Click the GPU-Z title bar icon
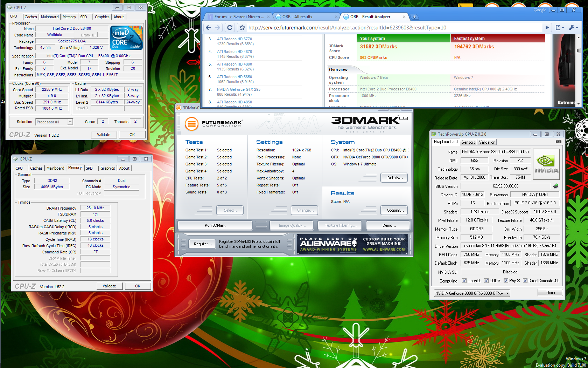This screenshot has width=588, height=368. (434, 134)
